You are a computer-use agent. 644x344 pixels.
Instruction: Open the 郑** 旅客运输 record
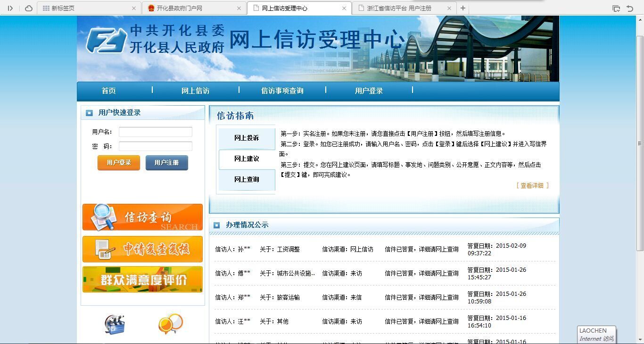385,297
